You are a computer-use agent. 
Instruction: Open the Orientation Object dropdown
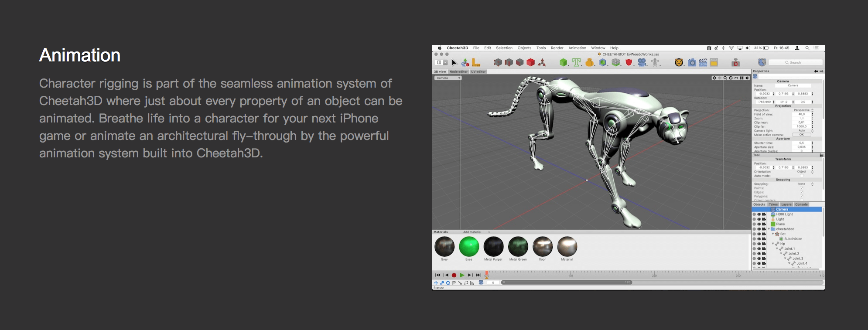[803, 172]
